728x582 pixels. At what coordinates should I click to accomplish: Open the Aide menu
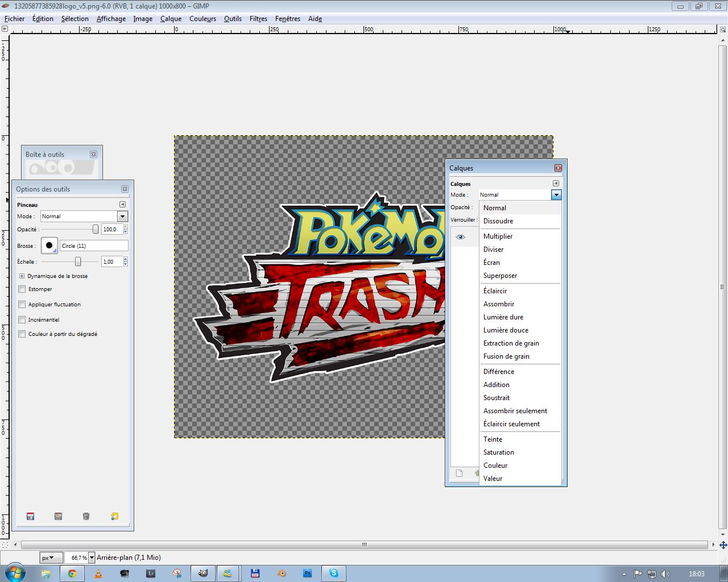[315, 19]
